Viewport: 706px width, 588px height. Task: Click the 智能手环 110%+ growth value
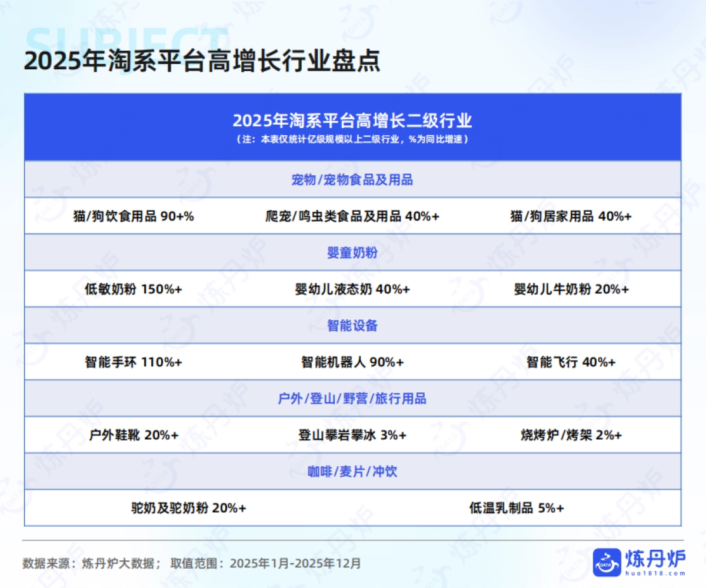tap(134, 363)
